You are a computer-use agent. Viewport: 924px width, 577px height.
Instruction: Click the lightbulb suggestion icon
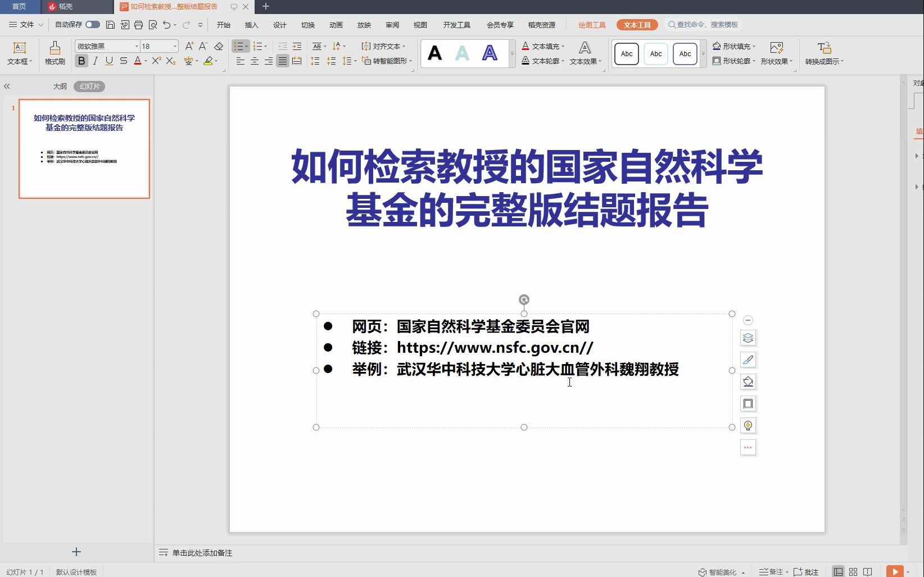tap(748, 425)
